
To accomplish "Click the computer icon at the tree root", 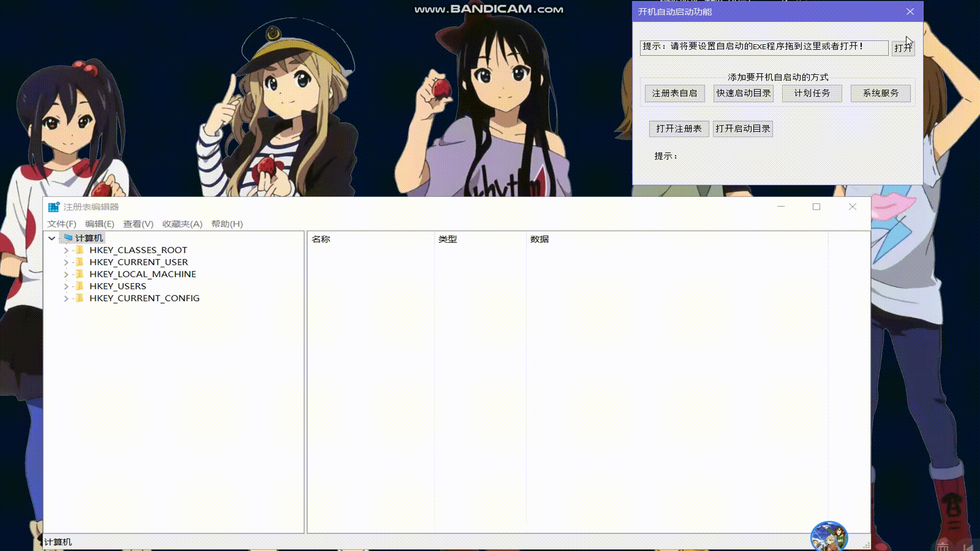I will [68, 238].
